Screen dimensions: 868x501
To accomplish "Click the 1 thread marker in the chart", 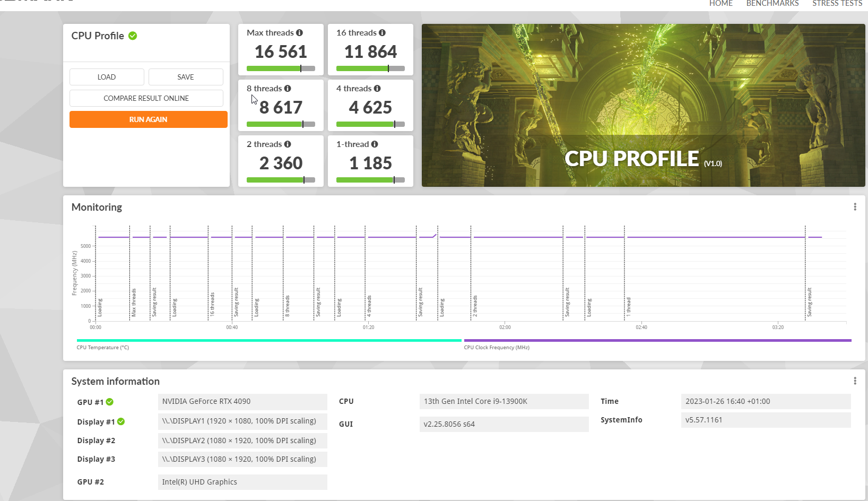I will (x=628, y=307).
